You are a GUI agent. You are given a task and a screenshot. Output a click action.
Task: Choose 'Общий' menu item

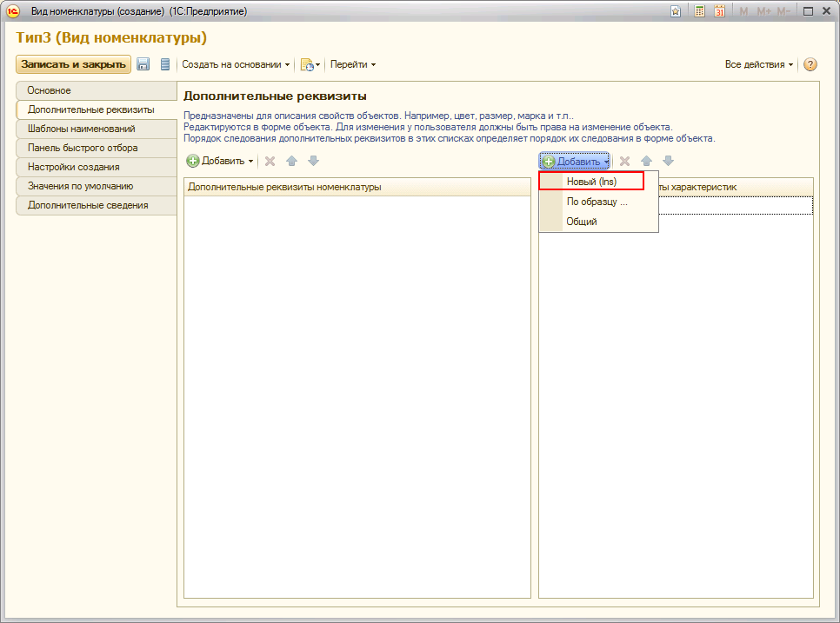click(x=582, y=222)
